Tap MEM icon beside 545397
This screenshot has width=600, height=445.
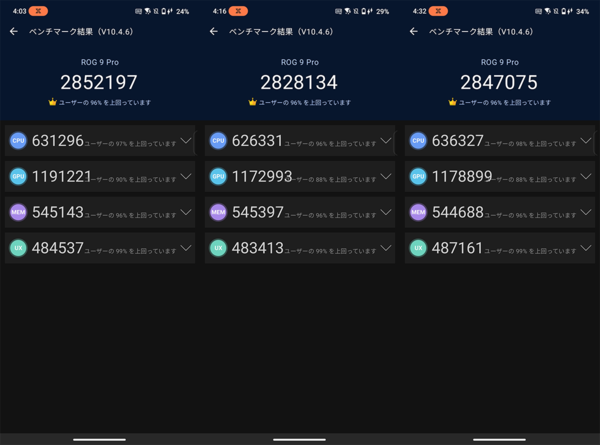click(x=218, y=212)
